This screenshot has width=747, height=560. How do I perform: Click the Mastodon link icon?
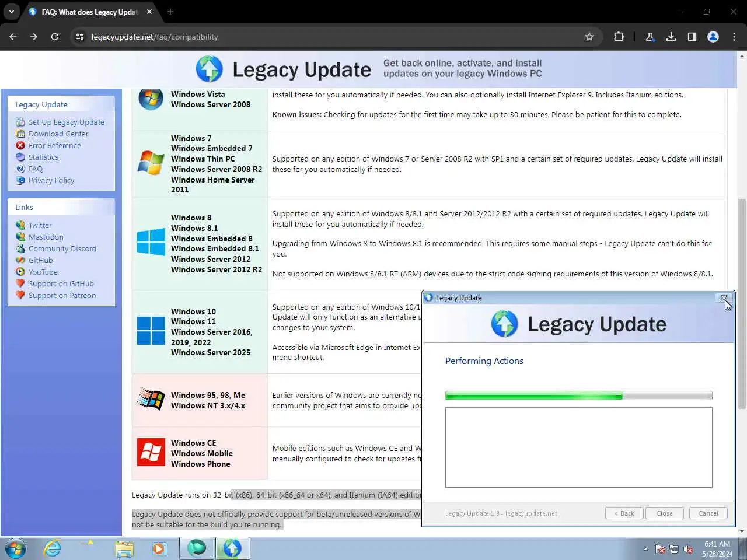coord(20,237)
